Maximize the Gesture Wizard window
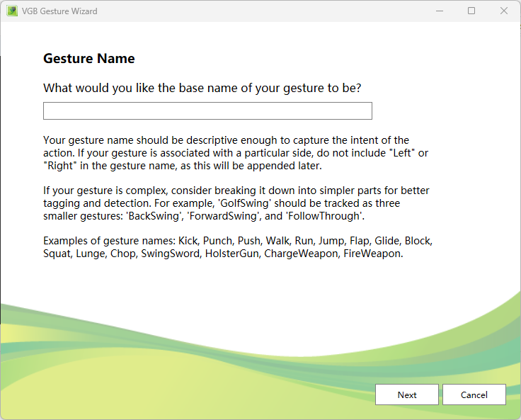This screenshot has width=521, height=420. (x=471, y=11)
